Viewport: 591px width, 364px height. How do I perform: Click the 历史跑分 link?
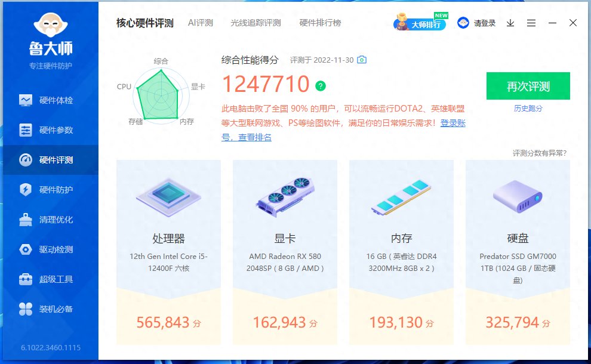click(x=528, y=109)
